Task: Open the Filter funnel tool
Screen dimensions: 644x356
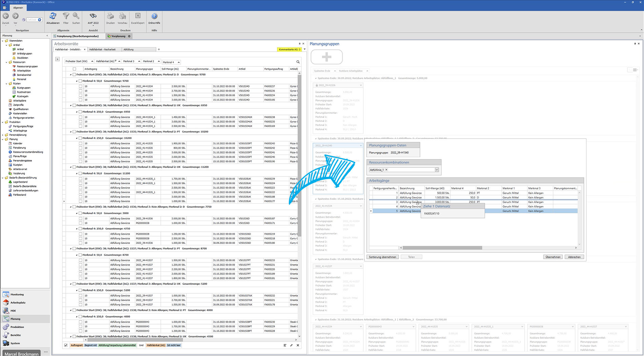Action: pyautogui.click(x=66, y=16)
